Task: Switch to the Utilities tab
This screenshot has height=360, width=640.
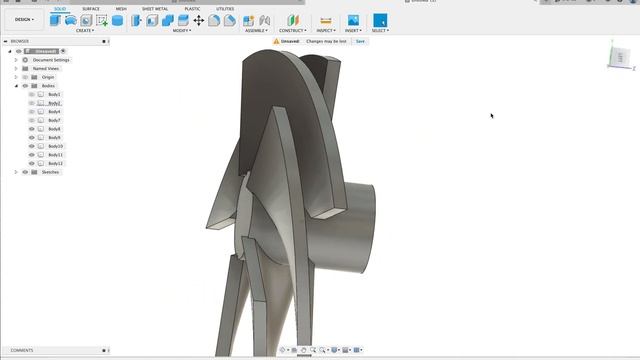Action: 225,9
